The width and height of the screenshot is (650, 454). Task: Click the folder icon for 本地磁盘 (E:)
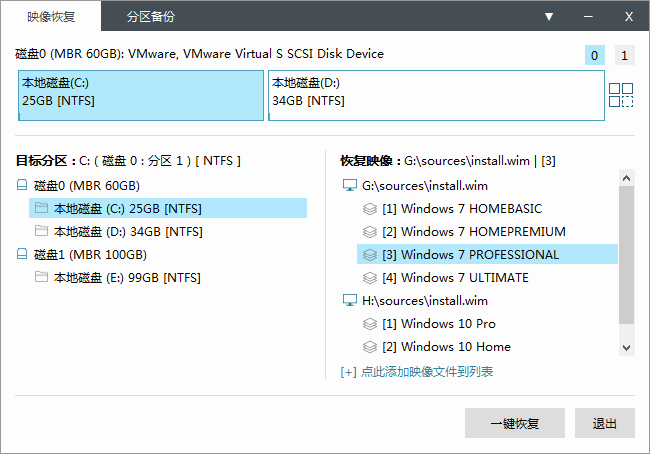coord(41,277)
